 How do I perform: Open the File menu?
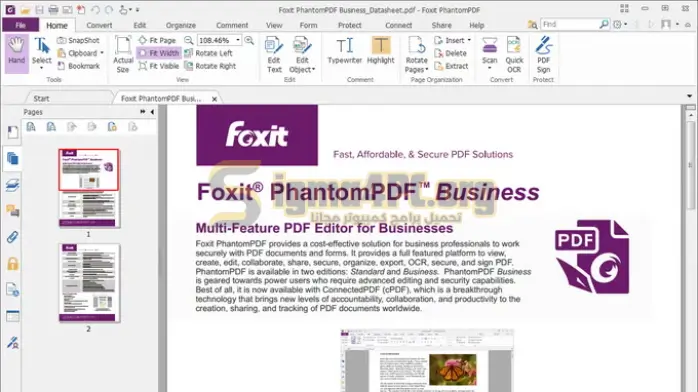(20, 25)
